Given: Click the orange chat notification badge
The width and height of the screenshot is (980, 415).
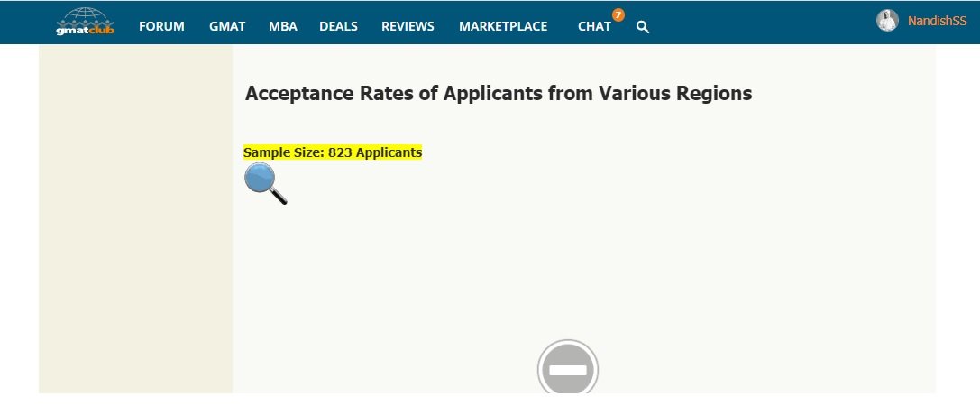Looking at the screenshot, I should click(618, 14).
